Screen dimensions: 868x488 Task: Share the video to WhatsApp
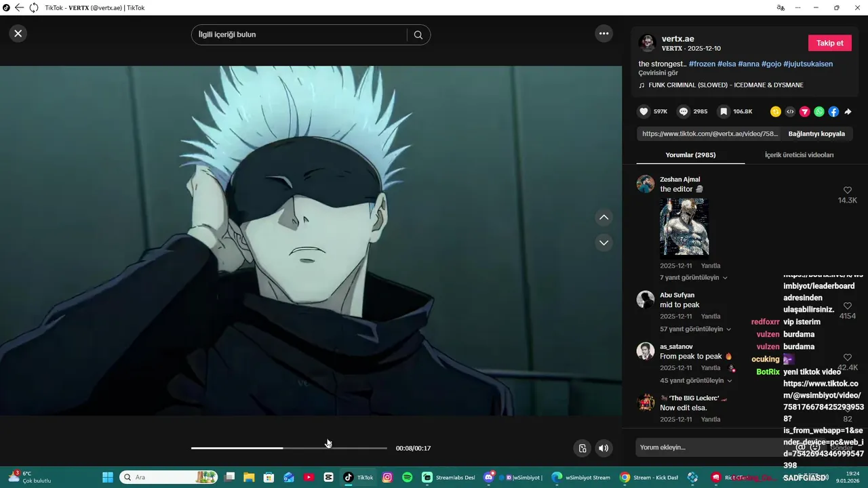(819, 111)
